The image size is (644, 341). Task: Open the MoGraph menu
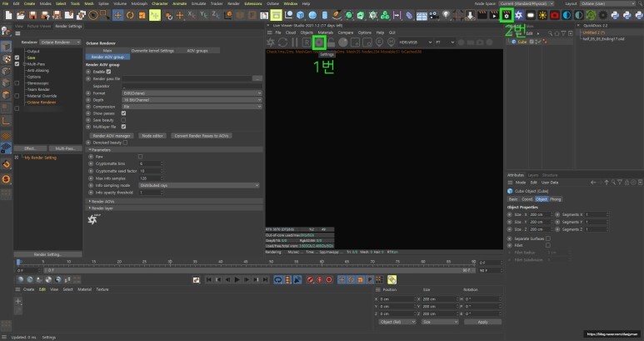(139, 3)
